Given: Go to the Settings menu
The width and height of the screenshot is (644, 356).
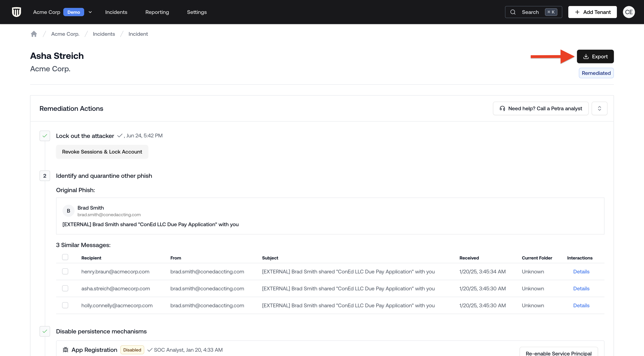Looking at the screenshot, I should 197,12.
